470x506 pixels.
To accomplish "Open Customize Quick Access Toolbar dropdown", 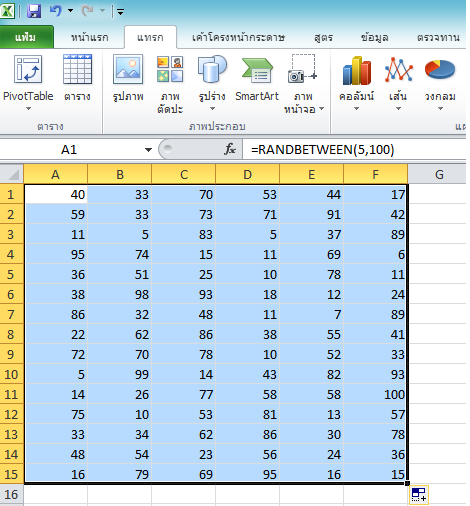I will (120, 12).
